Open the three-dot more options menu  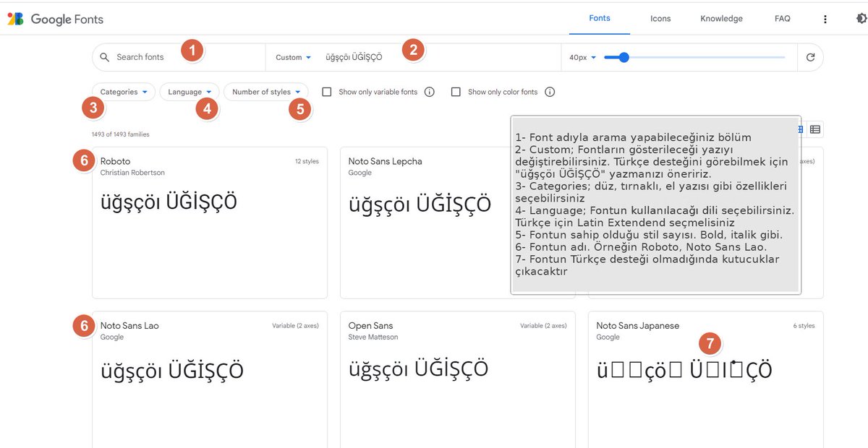click(x=825, y=20)
